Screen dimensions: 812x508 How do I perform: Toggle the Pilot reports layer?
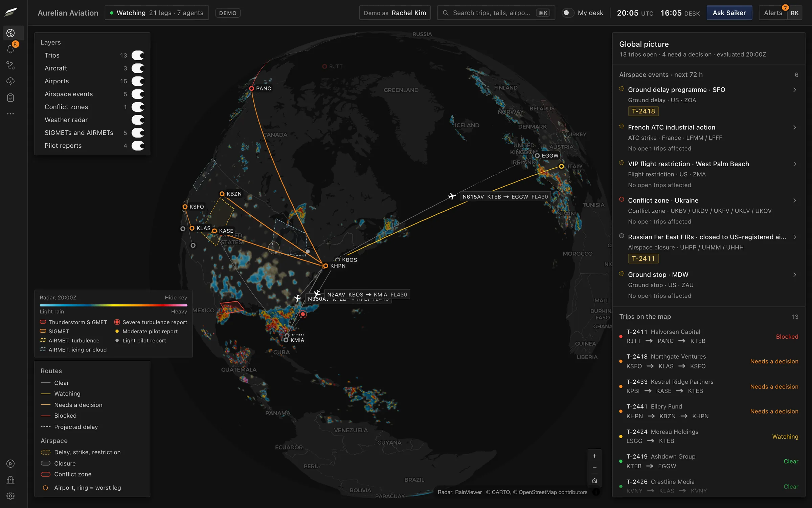click(138, 146)
